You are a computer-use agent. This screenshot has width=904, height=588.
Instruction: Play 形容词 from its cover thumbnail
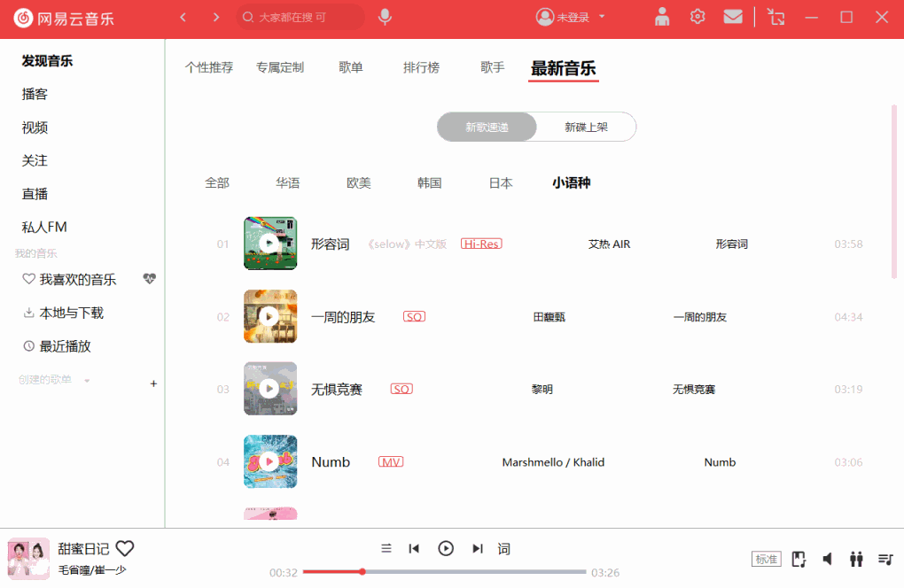tap(270, 243)
